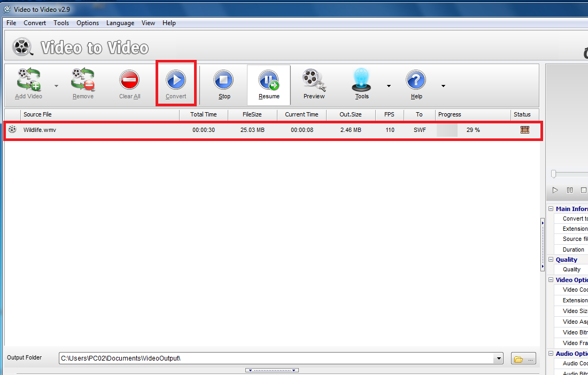
Task: Collapse the Video Options section
Action: click(551, 280)
